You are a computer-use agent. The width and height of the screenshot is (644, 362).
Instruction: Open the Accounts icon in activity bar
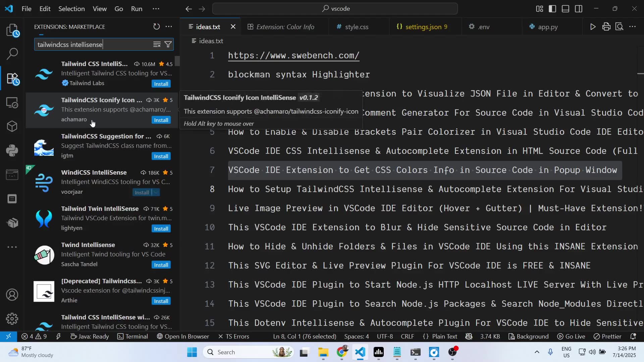(12, 295)
